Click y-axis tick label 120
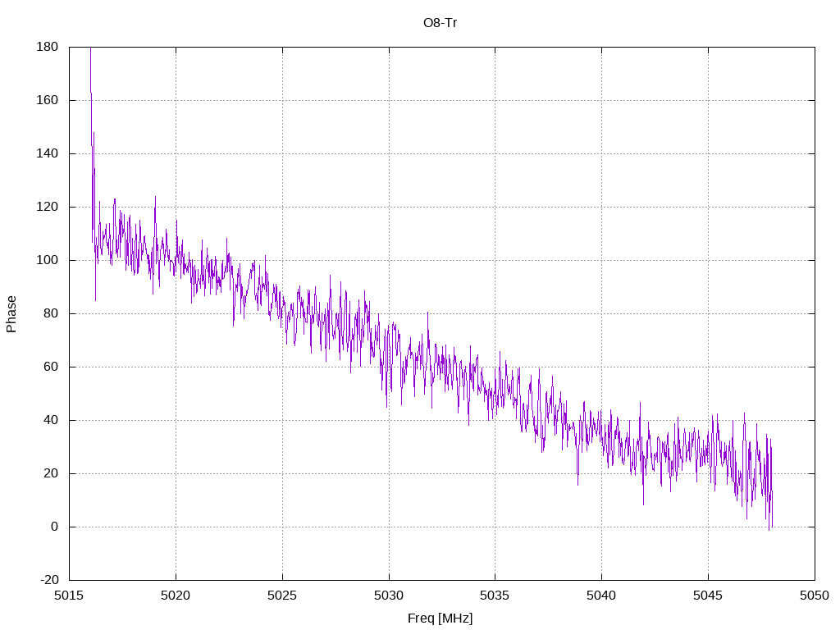Screen dimensions: 840x630 point(47,207)
